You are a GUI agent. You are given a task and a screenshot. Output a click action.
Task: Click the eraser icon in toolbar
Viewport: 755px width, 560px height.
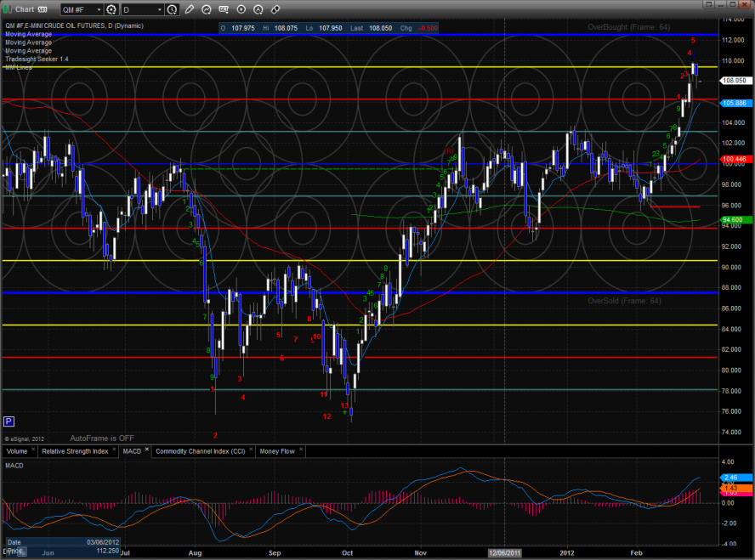point(275,10)
